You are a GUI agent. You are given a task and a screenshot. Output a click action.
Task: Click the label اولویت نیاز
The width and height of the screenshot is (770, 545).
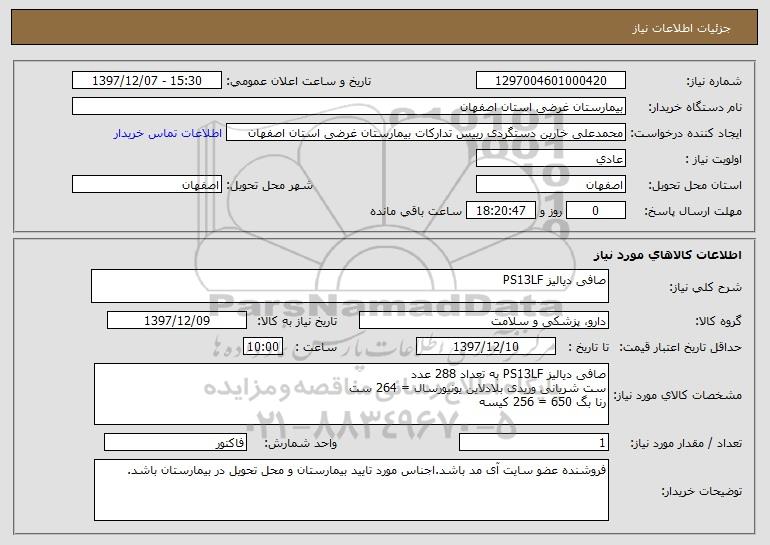click(714, 160)
